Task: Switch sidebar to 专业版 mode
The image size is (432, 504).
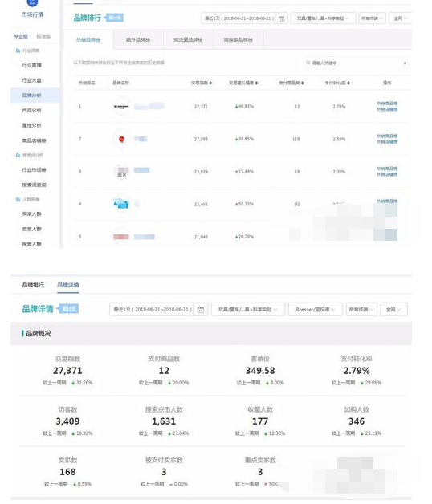Action: coord(21,36)
